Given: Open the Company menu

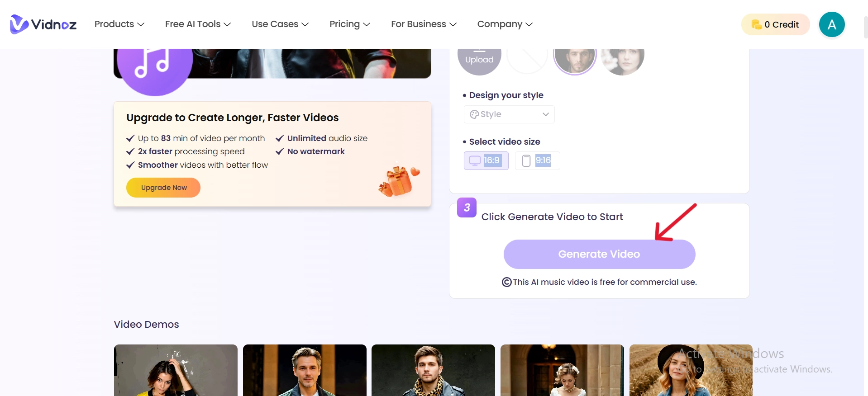Looking at the screenshot, I should (x=505, y=24).
